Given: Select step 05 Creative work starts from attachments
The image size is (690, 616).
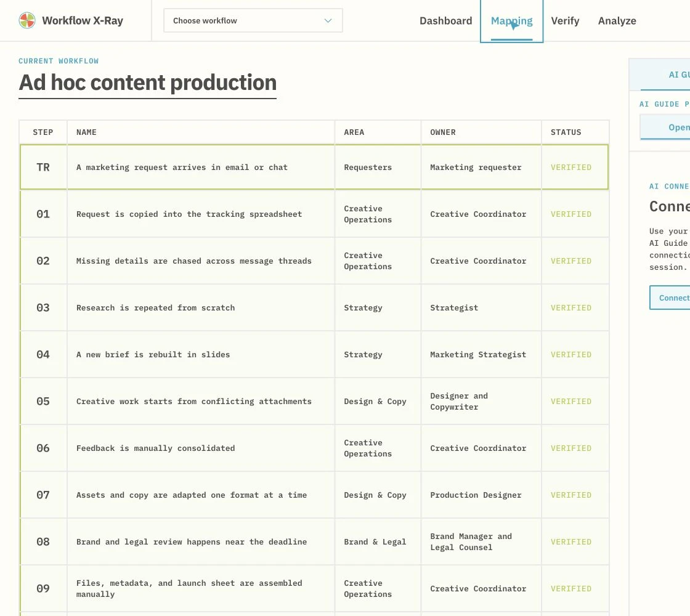Looking at the screenshot, I should coord(314,401).
